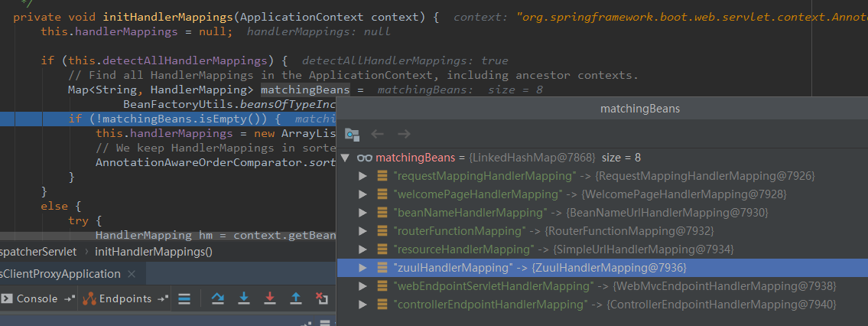Screen dimensions: 868x326
Task: Click the Step Into debugger icon
Action: coord(243,299)
